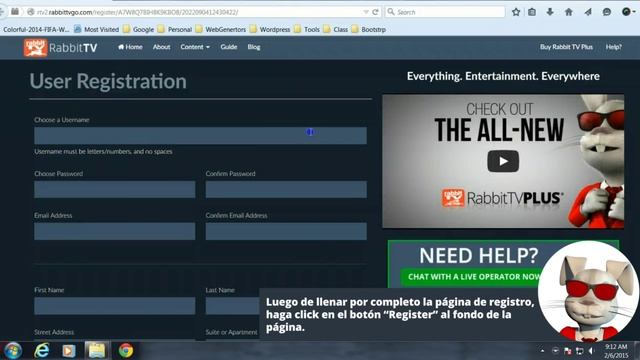Screen dimensions: 640x360
Task: Click the Confirm Email Address field
Action: click(x=286, y=231)
